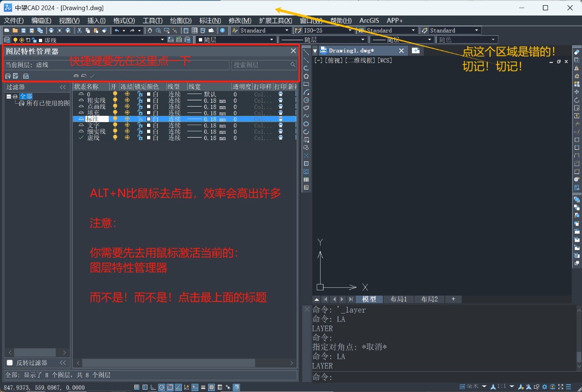Screen dimensions: 582x392
Task: Toggle freeze sun icon for 文字 layer
Action: 127,125
